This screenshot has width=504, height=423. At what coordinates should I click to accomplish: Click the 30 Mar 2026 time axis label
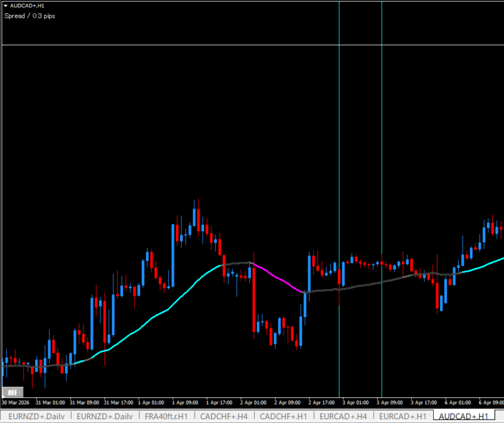17,402
